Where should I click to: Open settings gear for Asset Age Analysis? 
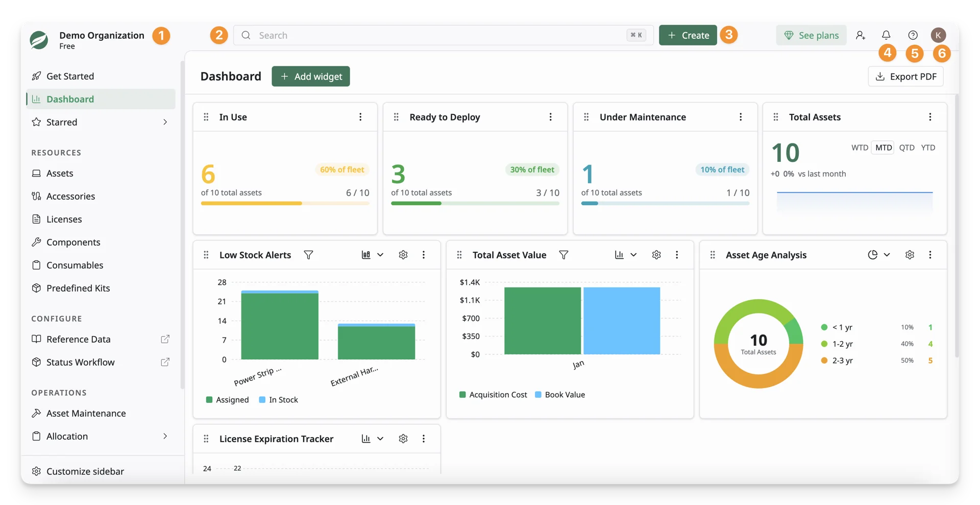(x=910, y=255)
